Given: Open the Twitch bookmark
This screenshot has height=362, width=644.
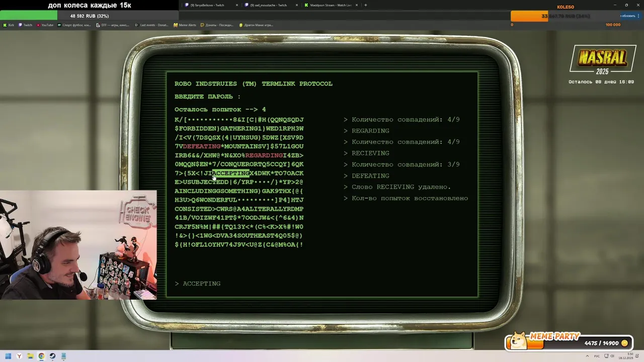Looking at the screenshot, I should pyautogui.click(x=25, y=25).
